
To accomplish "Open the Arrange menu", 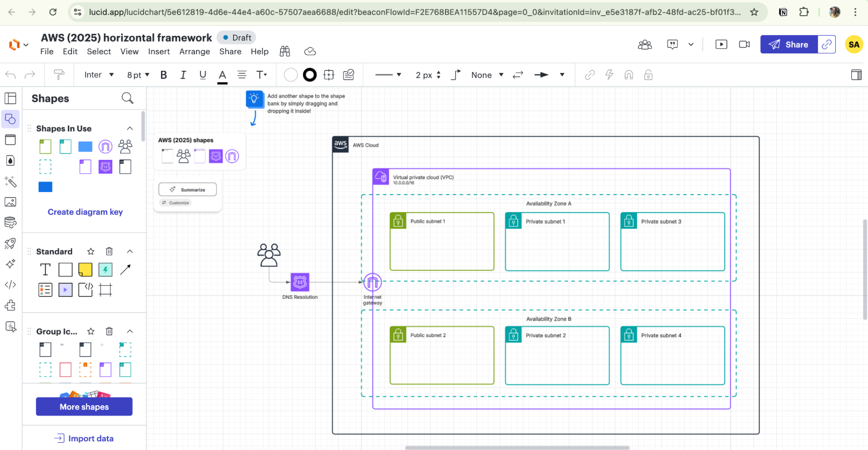I will 195,52.
